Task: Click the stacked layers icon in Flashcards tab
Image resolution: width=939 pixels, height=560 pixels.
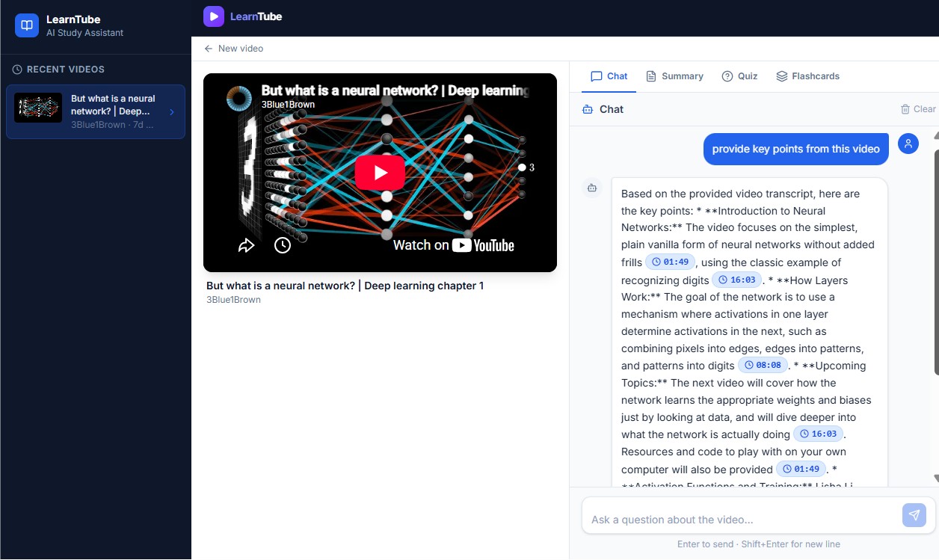Action: tap(782, 76)
